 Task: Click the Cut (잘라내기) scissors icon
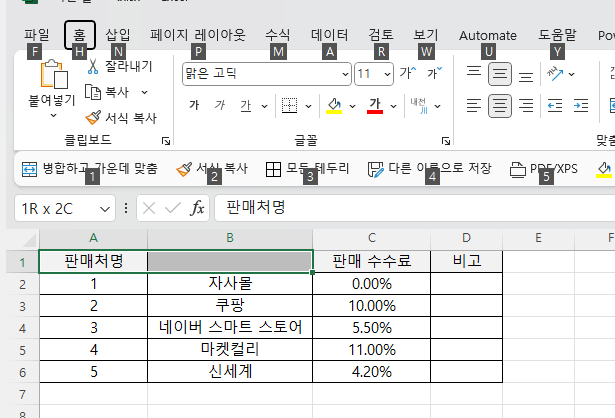click(x=93, y=66)
